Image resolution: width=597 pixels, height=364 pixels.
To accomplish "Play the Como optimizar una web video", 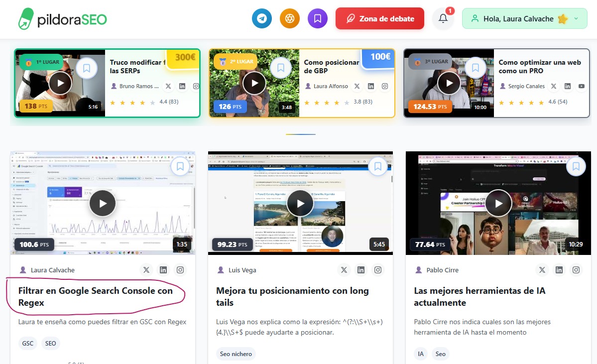I will point(449,83).
